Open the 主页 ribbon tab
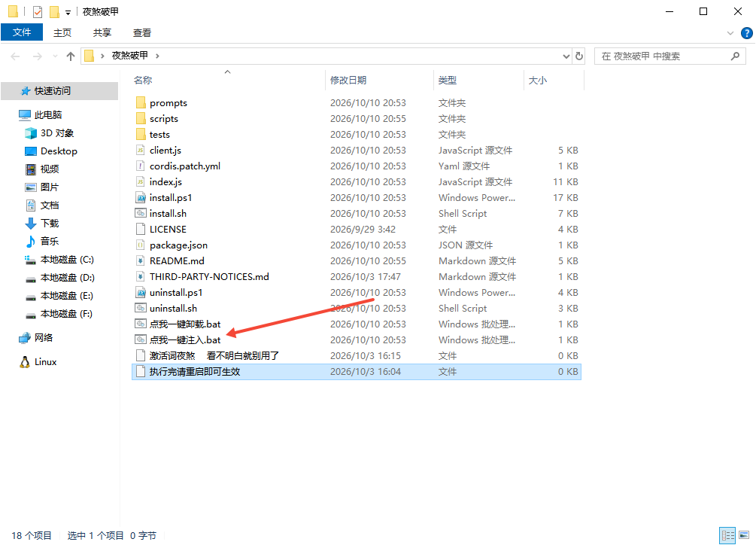Screen dimensions: 756x545 (x=62, y=32)
